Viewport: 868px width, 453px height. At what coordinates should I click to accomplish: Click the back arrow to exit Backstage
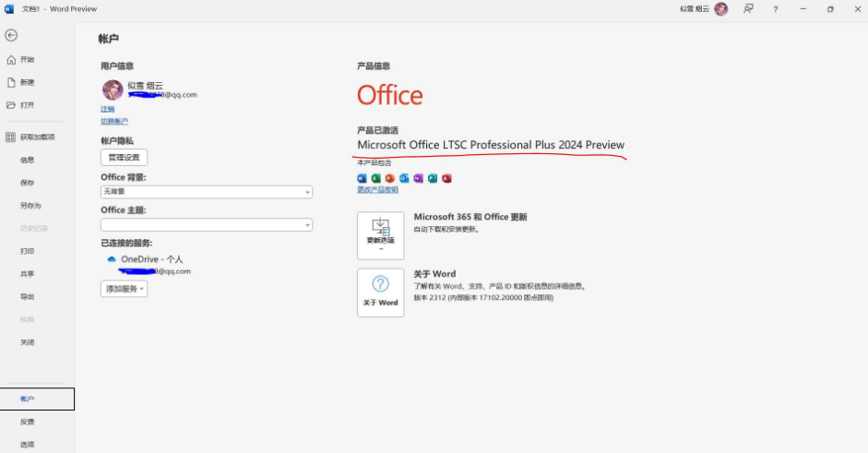(11, 35)
